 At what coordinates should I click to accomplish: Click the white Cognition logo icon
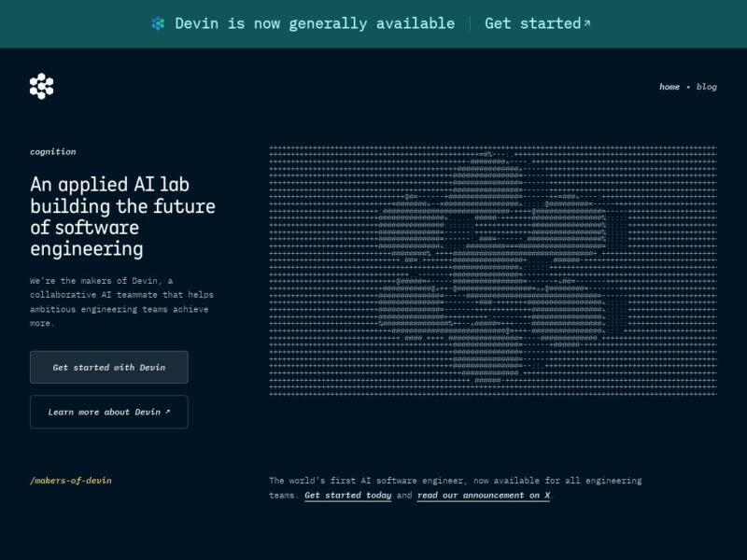pos(41,86)
